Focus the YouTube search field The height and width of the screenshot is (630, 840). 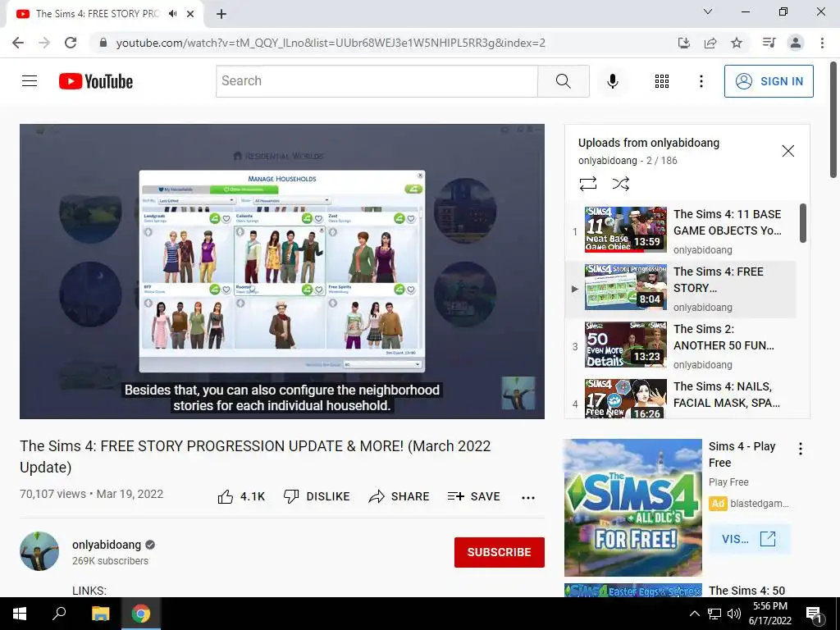click(x=377, y=81)
